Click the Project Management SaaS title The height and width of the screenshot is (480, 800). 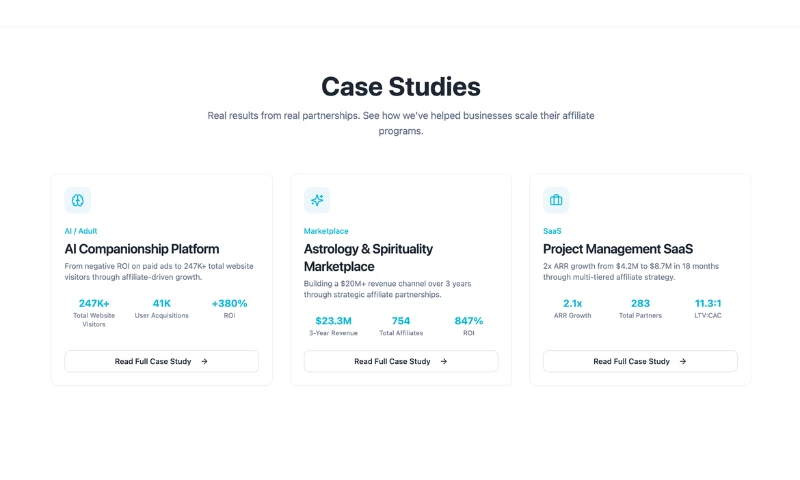pos(618,249)
